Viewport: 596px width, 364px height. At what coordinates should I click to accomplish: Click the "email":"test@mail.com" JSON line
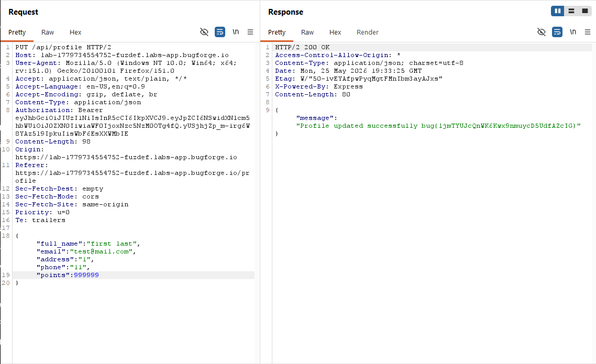[x=86, y=251]
